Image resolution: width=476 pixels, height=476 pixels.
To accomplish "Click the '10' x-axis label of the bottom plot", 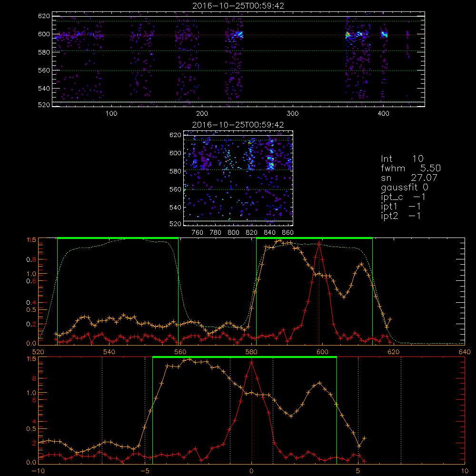I will (465, 471).
